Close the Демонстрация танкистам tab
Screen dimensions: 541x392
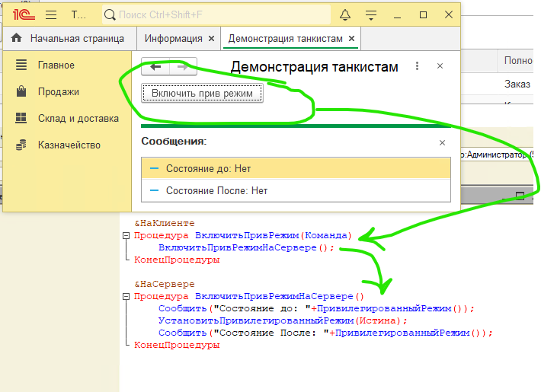click(351, 38)
